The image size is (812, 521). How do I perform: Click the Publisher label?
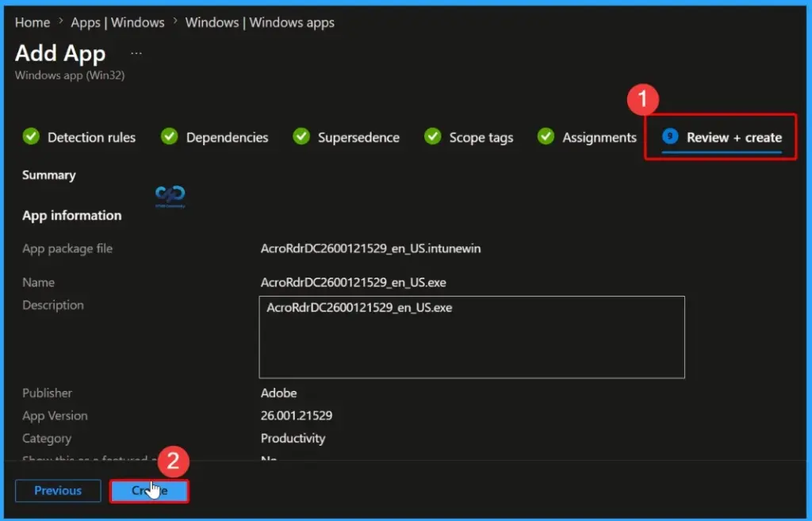pyautogui.click(x=47, y=393)
